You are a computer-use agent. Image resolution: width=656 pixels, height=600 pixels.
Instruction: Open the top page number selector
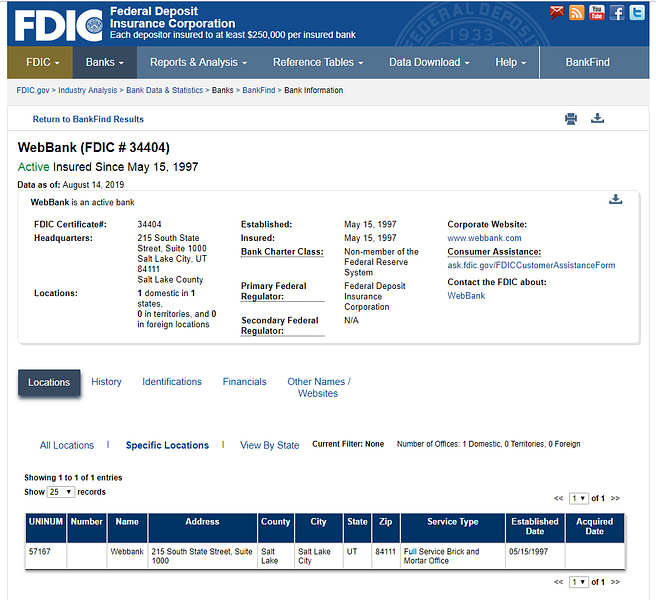pyautogui.click(x=578, y=498)
